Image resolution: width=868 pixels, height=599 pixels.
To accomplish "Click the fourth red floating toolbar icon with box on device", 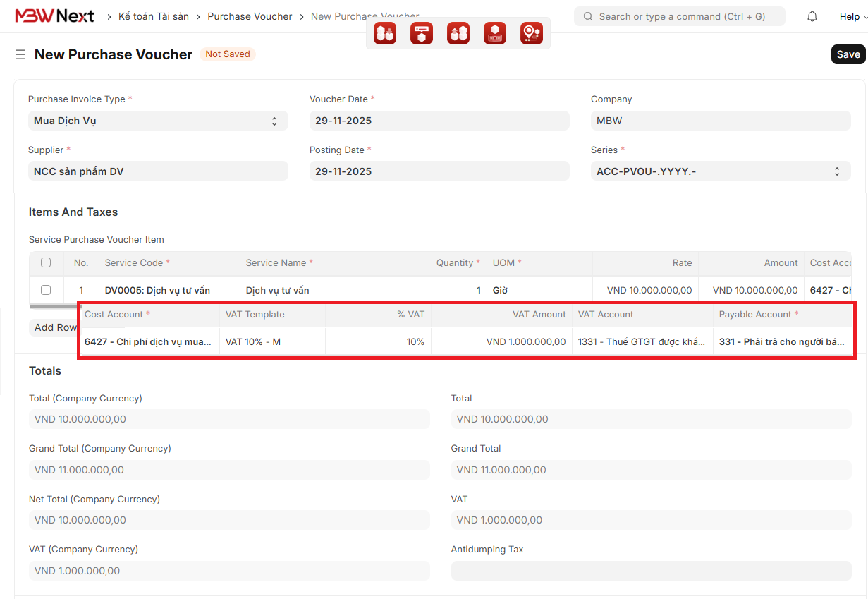I will [495, 33].
